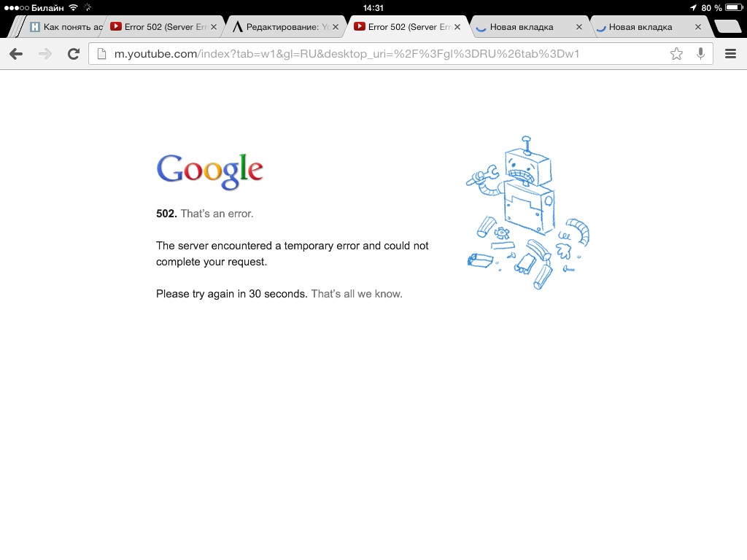Close the 'Редактирование' tab
This screenshot has height=560, width=747.
click(x=336, y=27)
